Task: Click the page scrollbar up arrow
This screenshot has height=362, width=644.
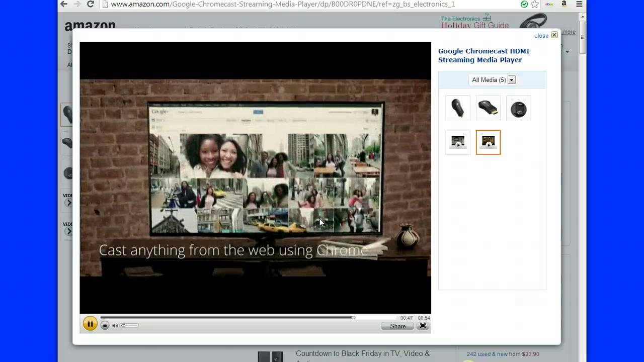Action: 583,17
